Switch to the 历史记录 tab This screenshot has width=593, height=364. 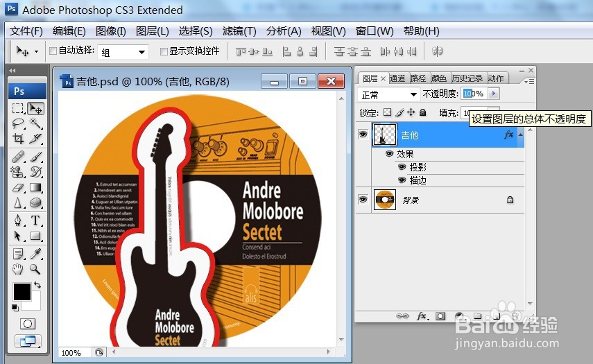(467, 78)
